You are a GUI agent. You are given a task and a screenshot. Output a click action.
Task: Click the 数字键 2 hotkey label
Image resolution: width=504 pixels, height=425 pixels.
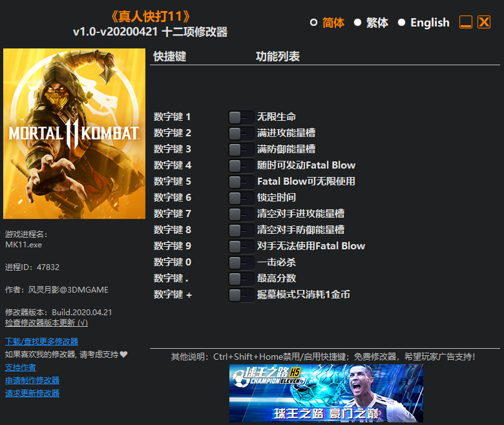pos(173,132)
